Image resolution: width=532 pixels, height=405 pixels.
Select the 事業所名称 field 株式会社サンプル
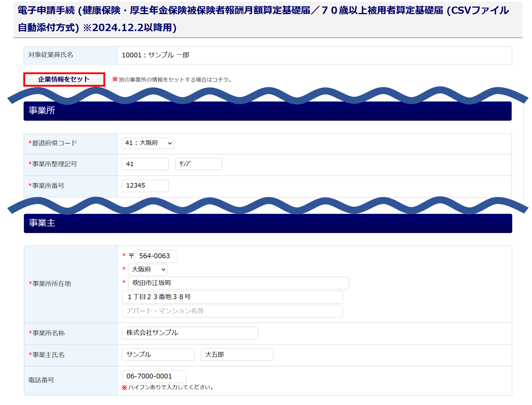190,333
